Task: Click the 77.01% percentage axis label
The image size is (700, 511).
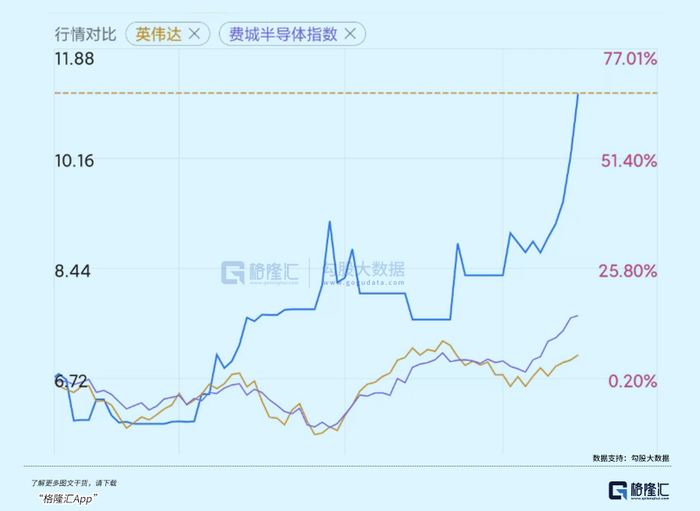Action: pos(630,59)
